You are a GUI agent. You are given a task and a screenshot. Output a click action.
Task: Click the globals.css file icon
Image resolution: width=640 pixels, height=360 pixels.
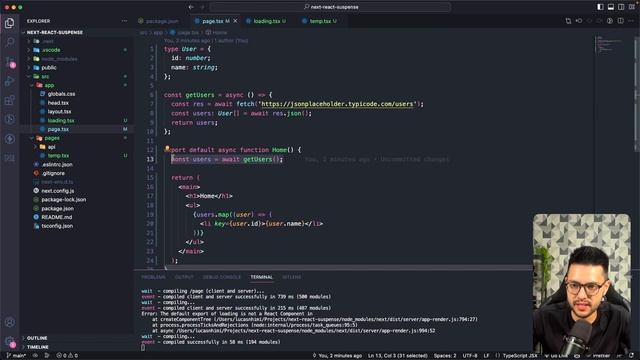(x=42, y=94)
